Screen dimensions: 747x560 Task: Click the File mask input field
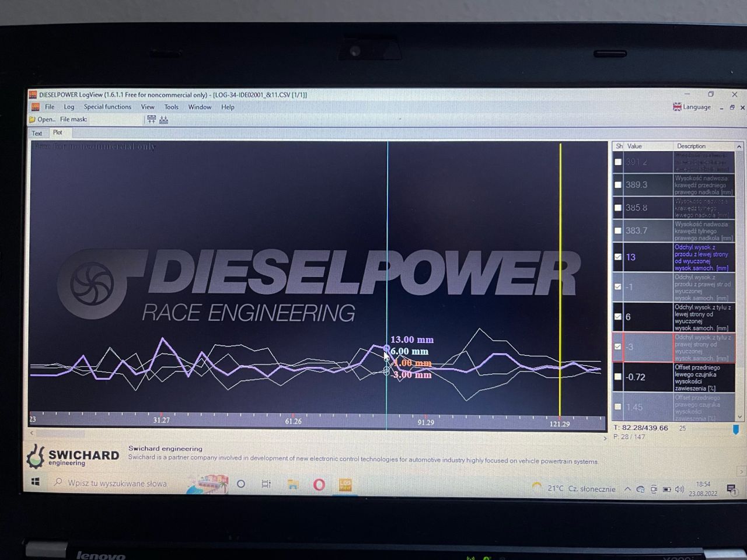tap(115, 120)
